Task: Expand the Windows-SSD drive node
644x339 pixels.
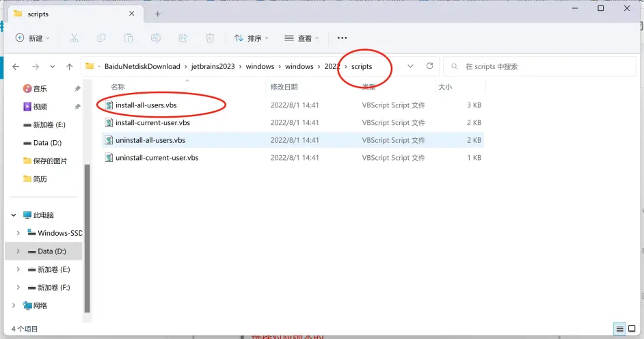Action: (18, 233)
